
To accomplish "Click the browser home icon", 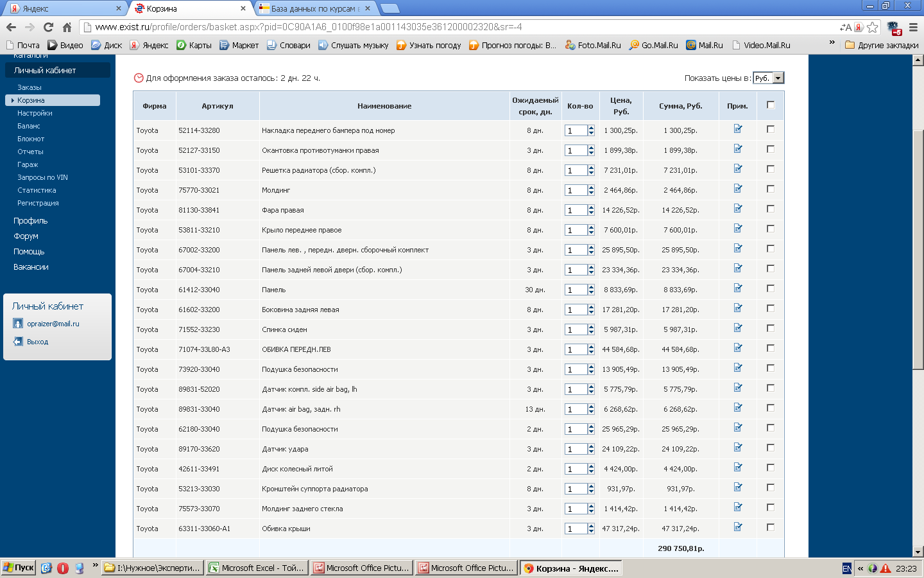I will (x=67, y=27).
